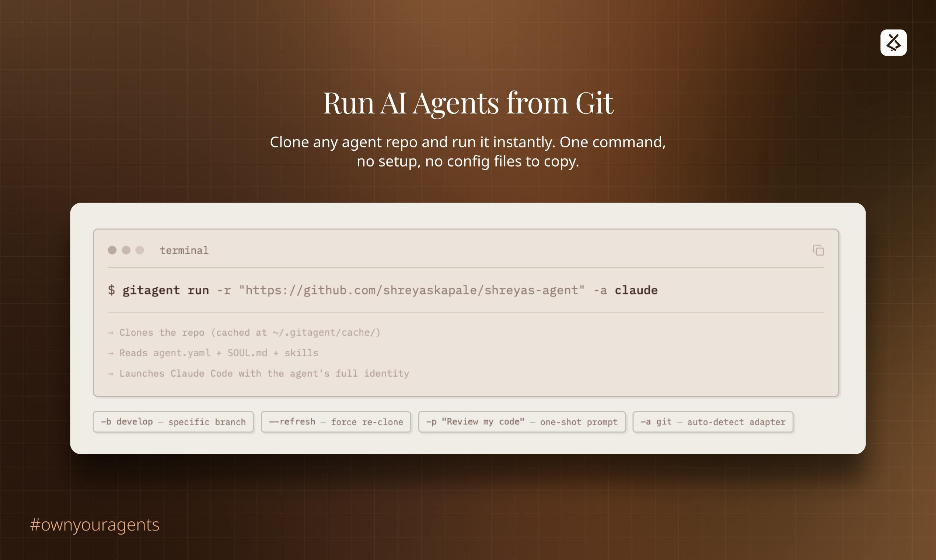This screenshot has width=936, height=560.
Task: Select the "--refresh — force re-clone" chip
Action: pyautogui.click(x=336, y=422)
